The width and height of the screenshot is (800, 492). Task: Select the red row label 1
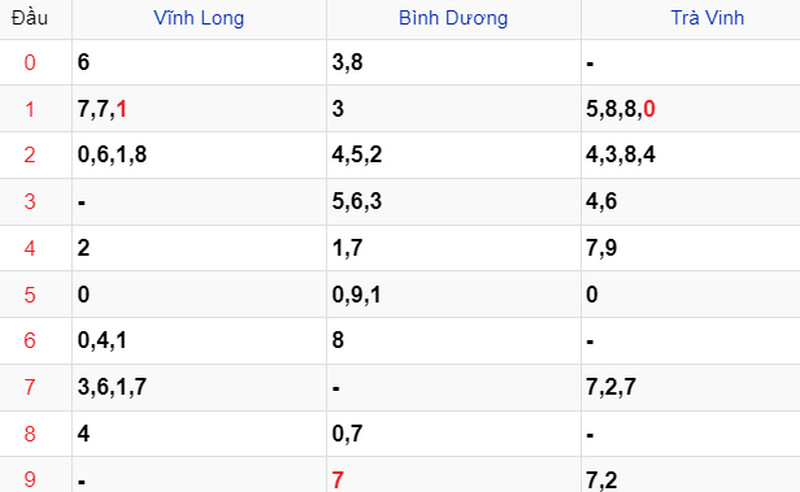pos(30,109)
